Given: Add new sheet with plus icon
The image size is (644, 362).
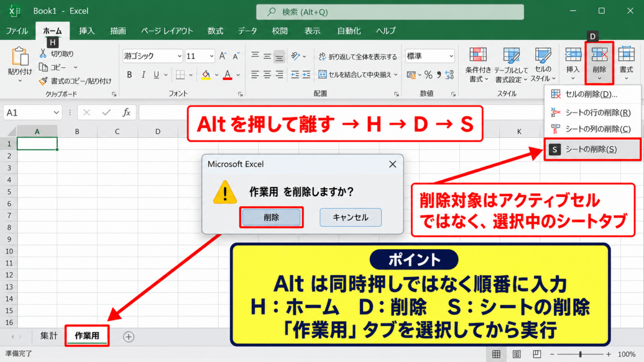Looking at the screenshot, I should (129, 337).
